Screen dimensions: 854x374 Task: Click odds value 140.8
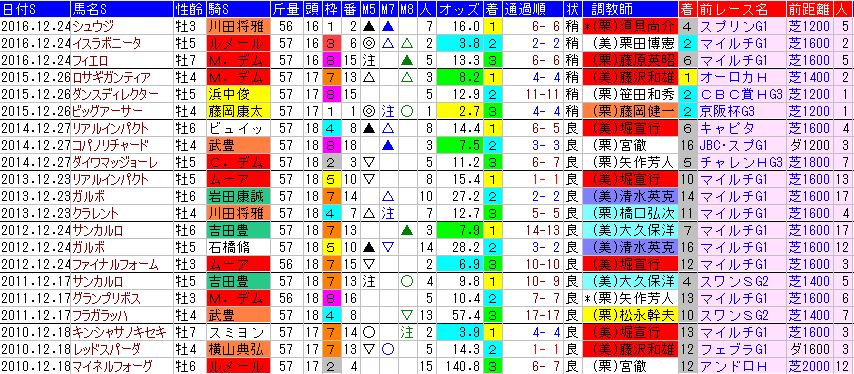[460, 365]
